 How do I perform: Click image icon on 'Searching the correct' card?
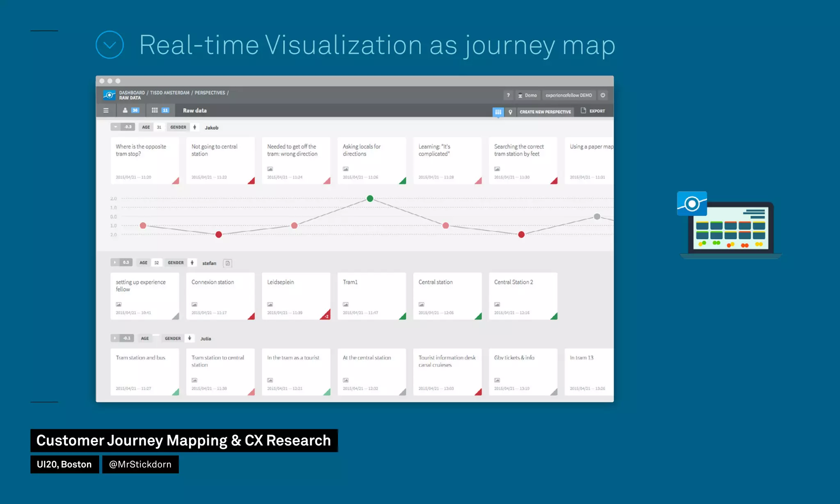(497, 169)
